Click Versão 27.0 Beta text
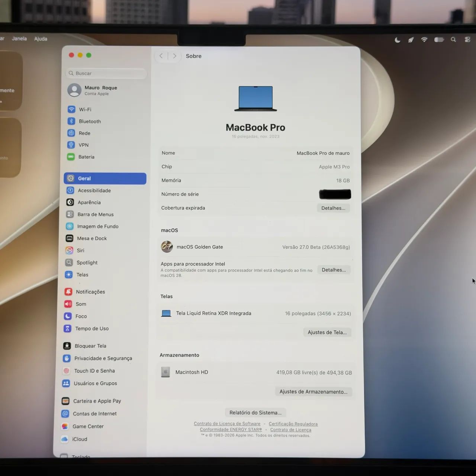Image resolution: width=476 pixels, height=476 pixels. [316, 247]
